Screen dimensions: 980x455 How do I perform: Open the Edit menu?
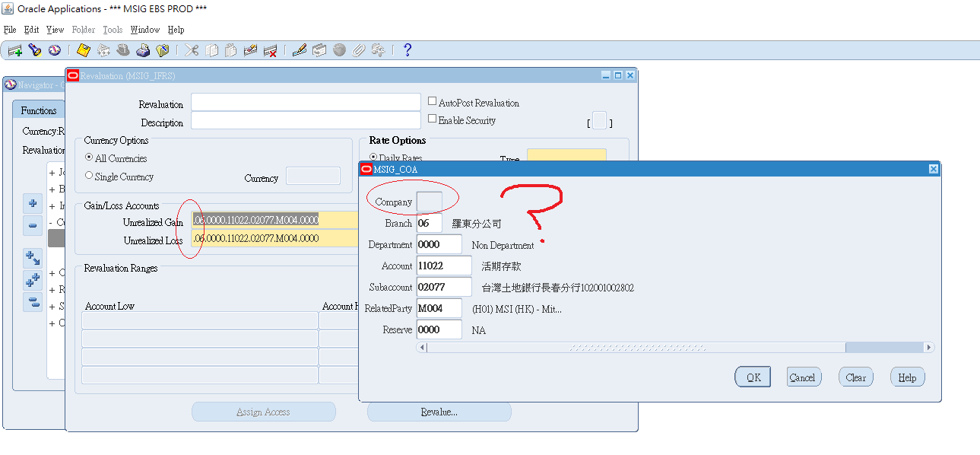tap(31, 30)
